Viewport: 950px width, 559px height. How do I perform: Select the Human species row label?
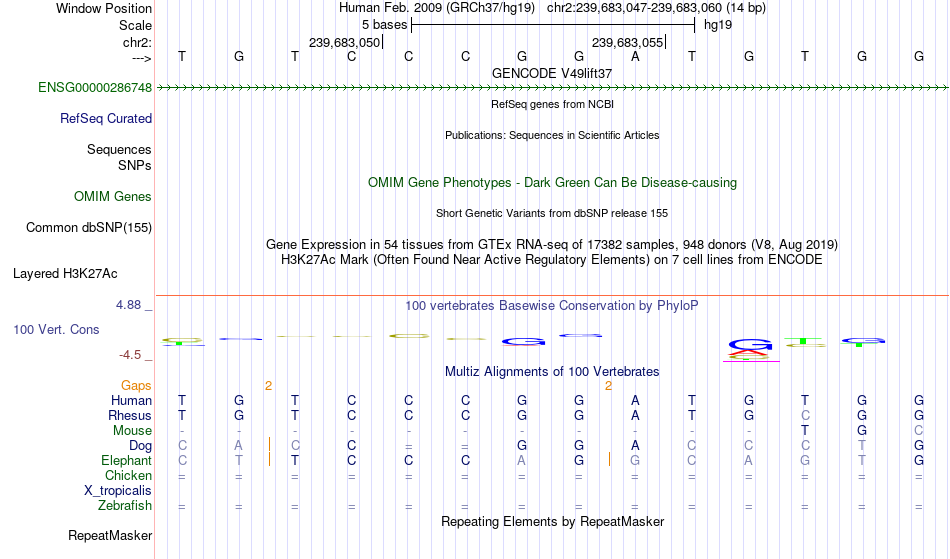131,400
